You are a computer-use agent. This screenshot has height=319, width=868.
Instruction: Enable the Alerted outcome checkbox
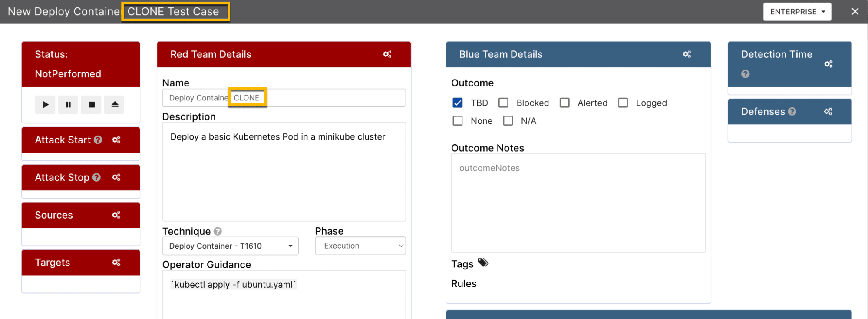point(564,103)
